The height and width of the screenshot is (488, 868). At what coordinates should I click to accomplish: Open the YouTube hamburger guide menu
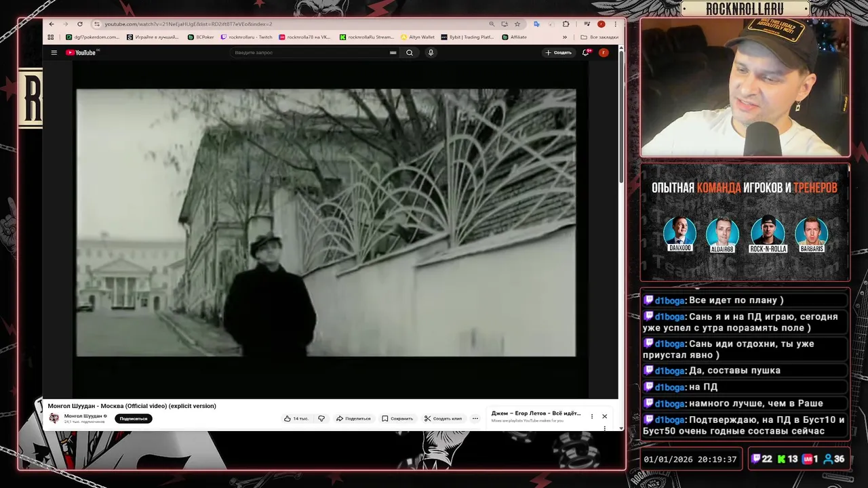point(54,52)
